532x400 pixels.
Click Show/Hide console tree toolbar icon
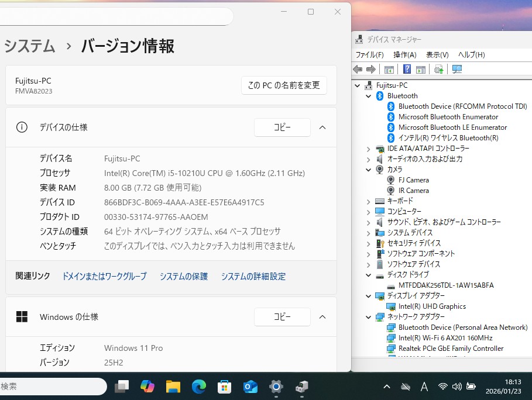(x=389, y=70)
